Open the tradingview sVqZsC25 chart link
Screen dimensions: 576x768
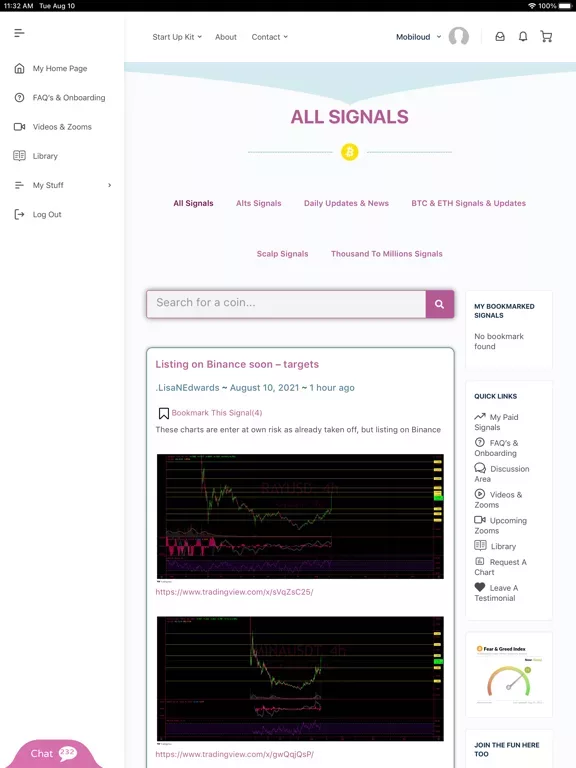pyautogui.click(x=234, y=592)
